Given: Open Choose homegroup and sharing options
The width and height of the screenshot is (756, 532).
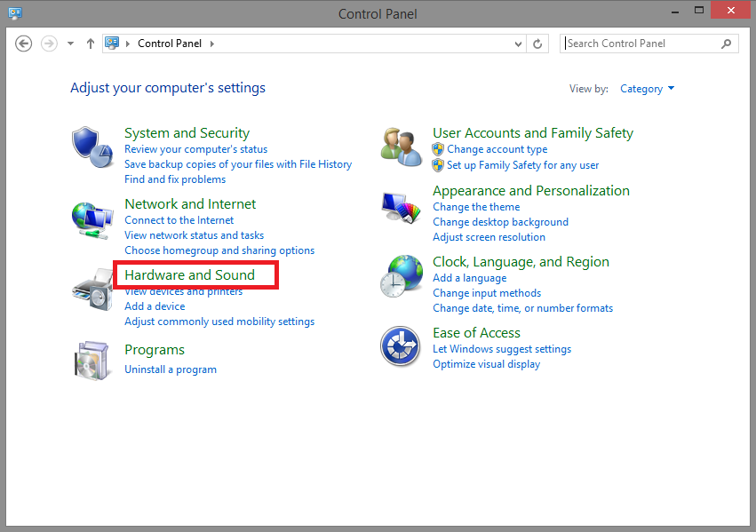Looking at the screenshot, I should [x=219, y=250].
